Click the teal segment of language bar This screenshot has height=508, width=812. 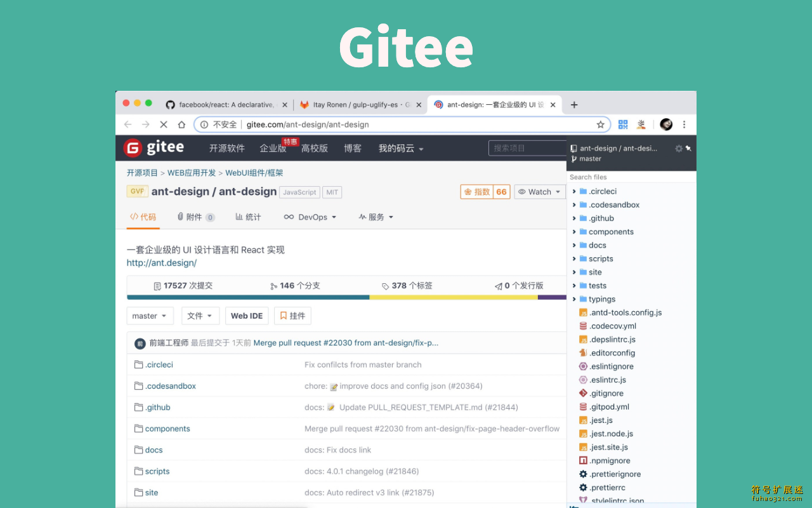click(248, 297)
